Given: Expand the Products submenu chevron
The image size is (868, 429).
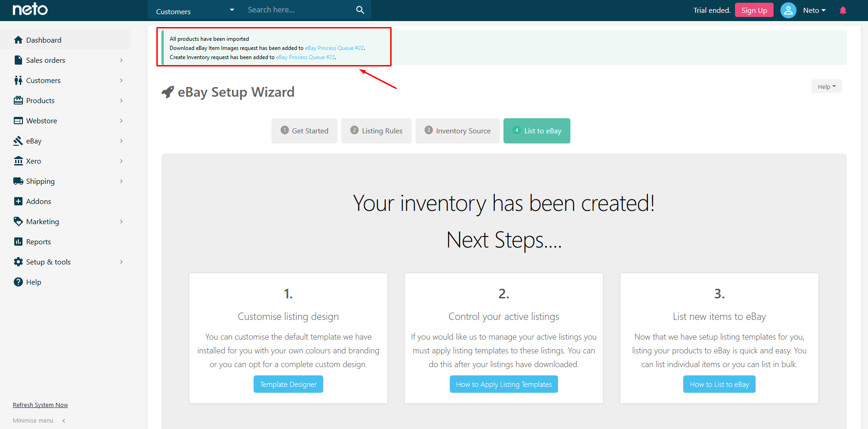Looking at the screenshot, I should tap(122, 100).
